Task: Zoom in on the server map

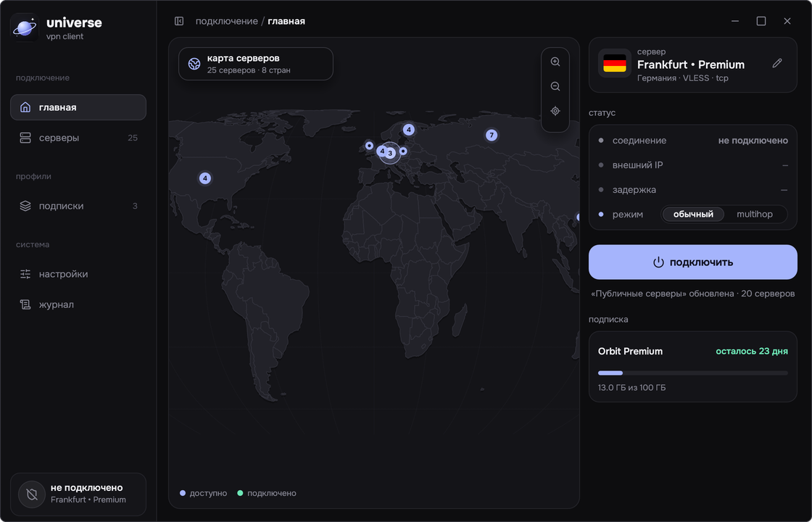Action: coord(555,62)
